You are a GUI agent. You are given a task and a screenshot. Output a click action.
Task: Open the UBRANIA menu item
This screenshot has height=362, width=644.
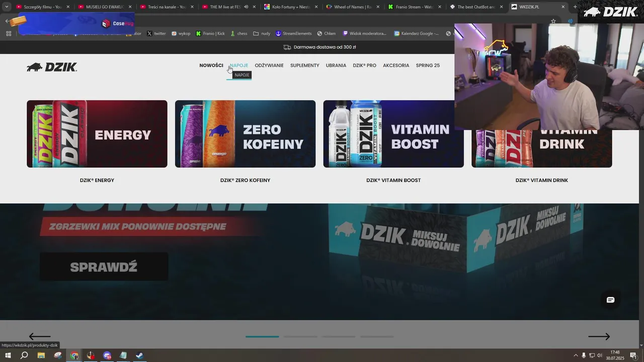click(x=336, y=65)
